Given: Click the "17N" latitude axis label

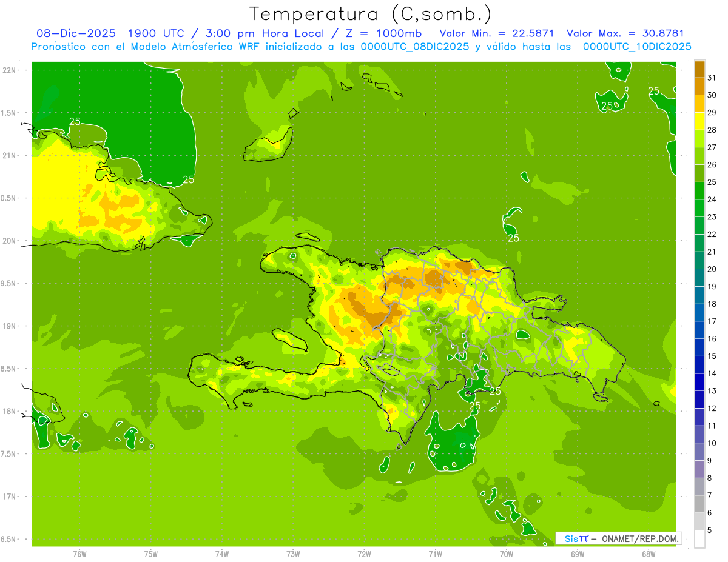Looking at the screenshot, I should [x=9, y=497].
